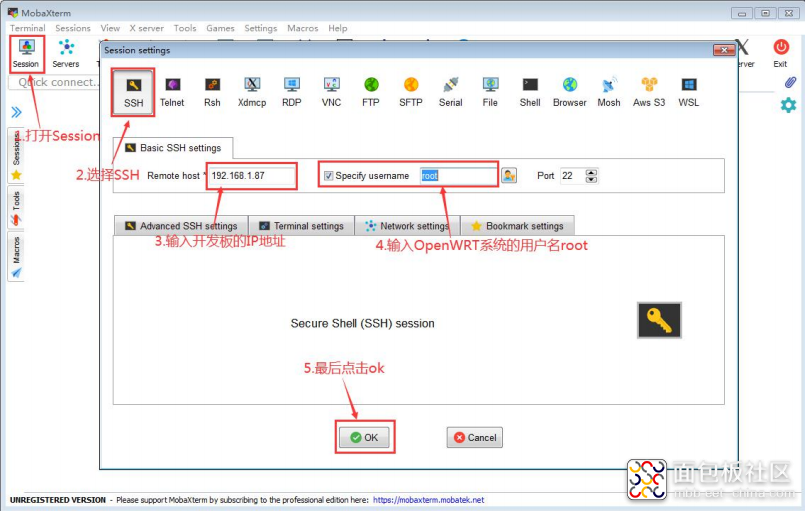Click the username field containing root

457,176
